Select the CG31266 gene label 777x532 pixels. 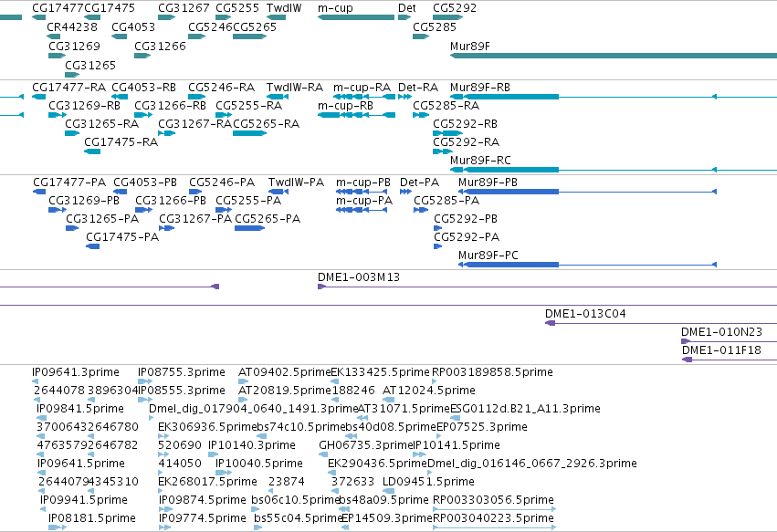point(160,46)
